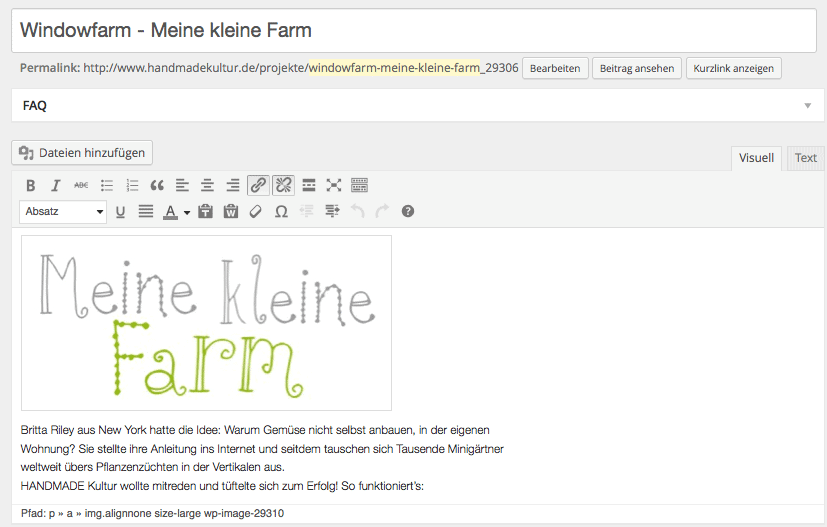The height and width of the screenshot is (527, 827).
Task: Toggle underline formatting
Action: [120, 211]
